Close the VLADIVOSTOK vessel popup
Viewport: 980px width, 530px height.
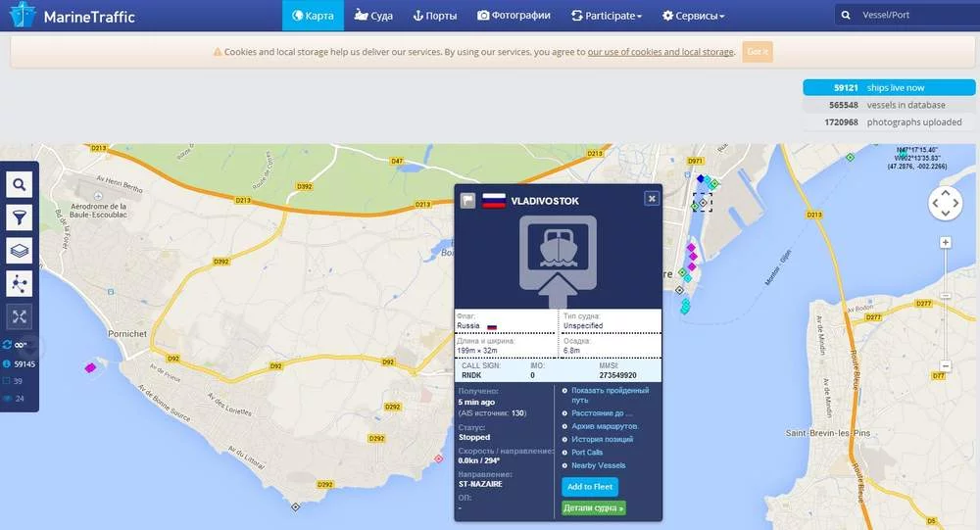pos(652,198)
